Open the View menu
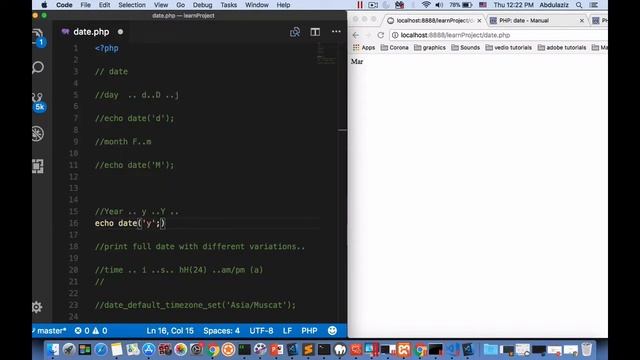 (x=161, y=5)
